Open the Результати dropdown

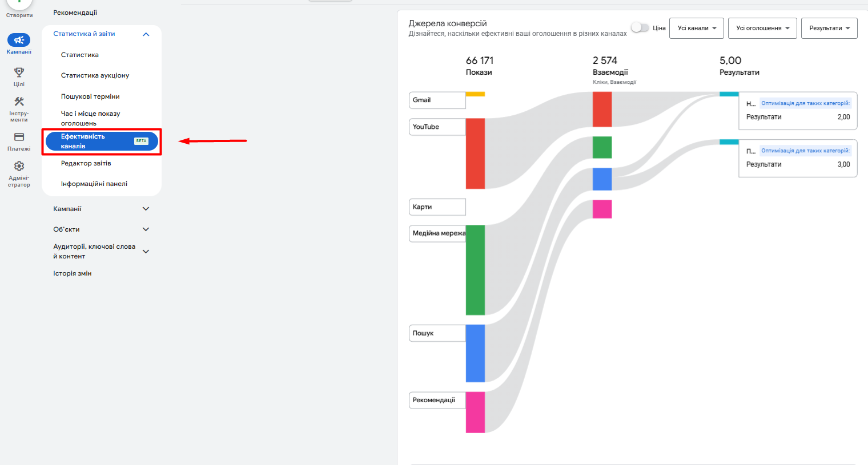tap(829, 28)
